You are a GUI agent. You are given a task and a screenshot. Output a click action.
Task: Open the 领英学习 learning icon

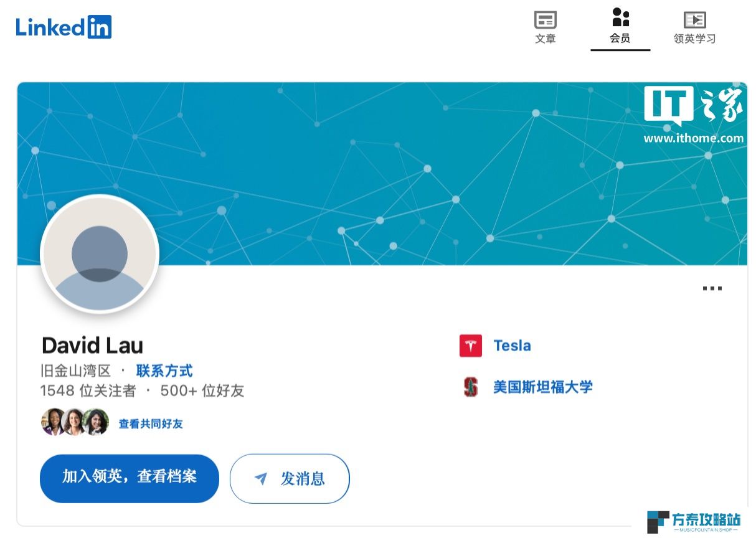(x=694, y=20)
